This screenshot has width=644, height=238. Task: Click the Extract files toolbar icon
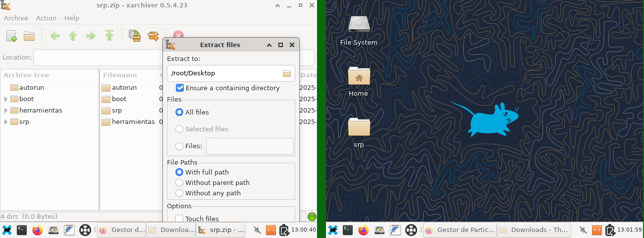[154, 36]
